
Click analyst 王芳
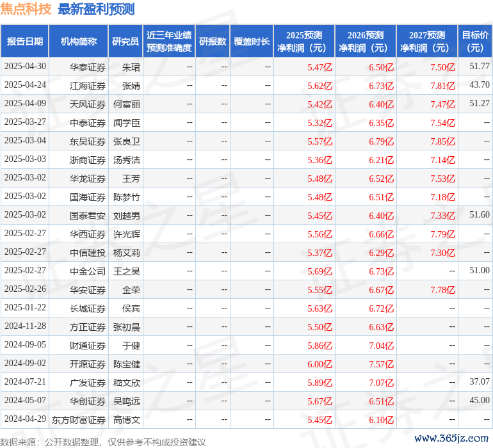pos(131,179)
